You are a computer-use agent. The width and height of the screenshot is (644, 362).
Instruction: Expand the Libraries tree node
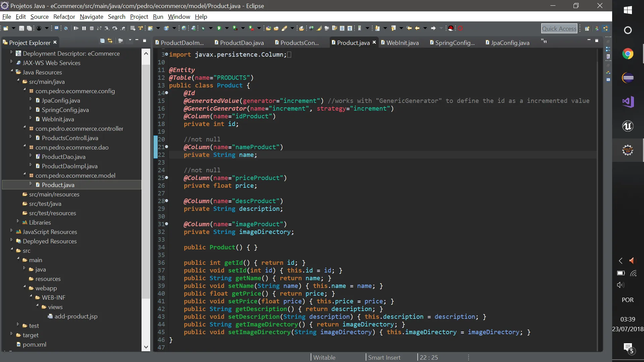(x=18, y=221)
